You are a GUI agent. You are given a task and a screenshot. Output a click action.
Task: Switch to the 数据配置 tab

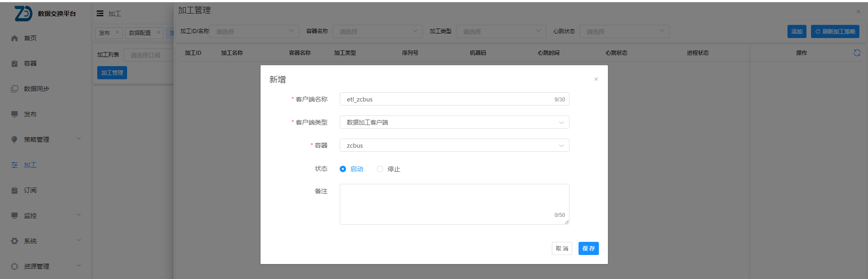tap(140, 33)
